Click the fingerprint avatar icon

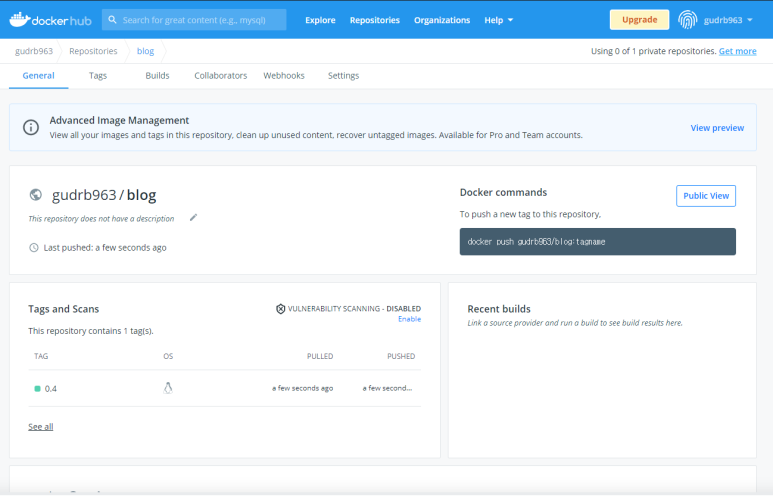687,20
